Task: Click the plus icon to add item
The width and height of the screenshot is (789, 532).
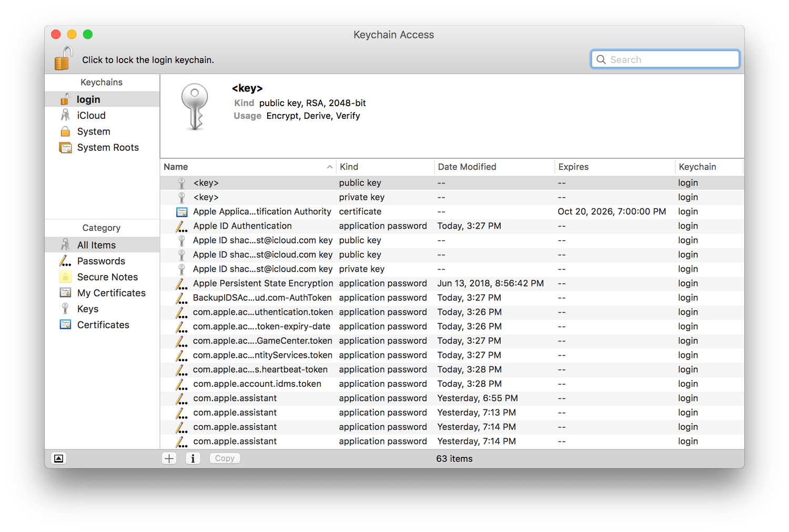Action: click(x=169, y=458)
